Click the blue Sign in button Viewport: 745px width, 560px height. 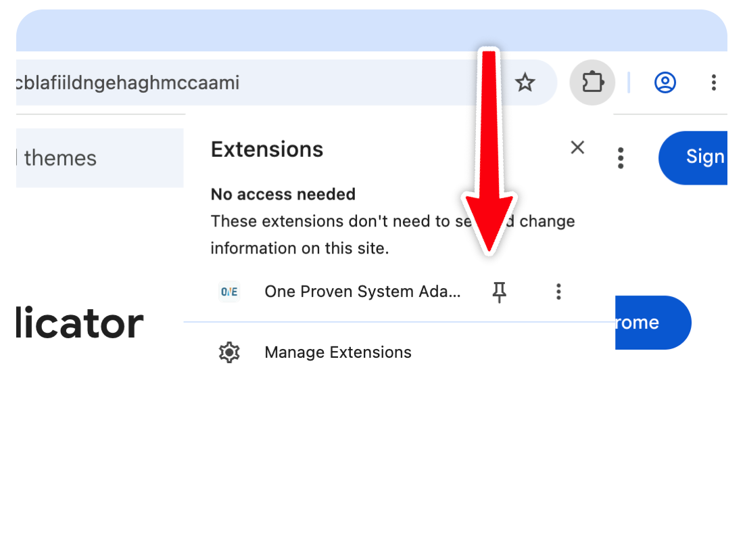693,158
